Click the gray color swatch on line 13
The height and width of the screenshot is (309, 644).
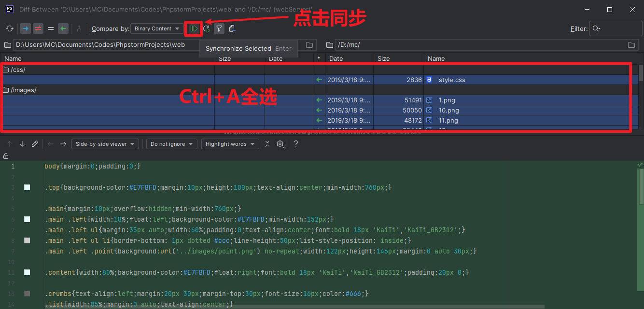(27, 294)
